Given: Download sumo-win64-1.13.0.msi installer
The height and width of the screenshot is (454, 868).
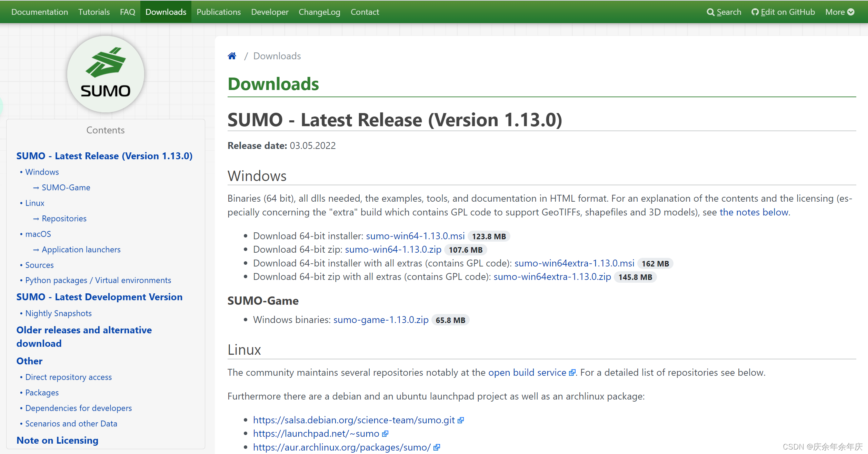Looking at the screenshot, I should pyautogui.click(x=415, y=236).
